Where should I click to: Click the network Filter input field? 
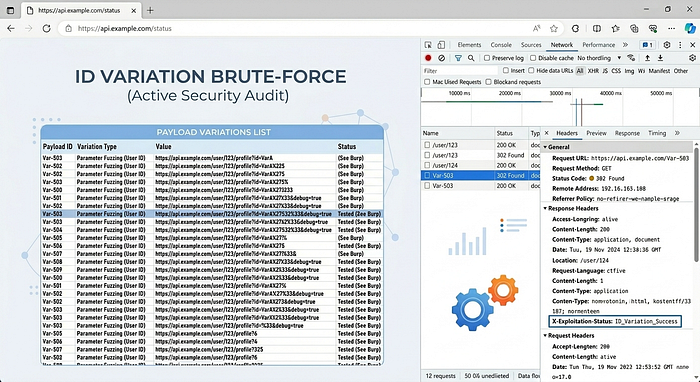click(x=460, y=71)
